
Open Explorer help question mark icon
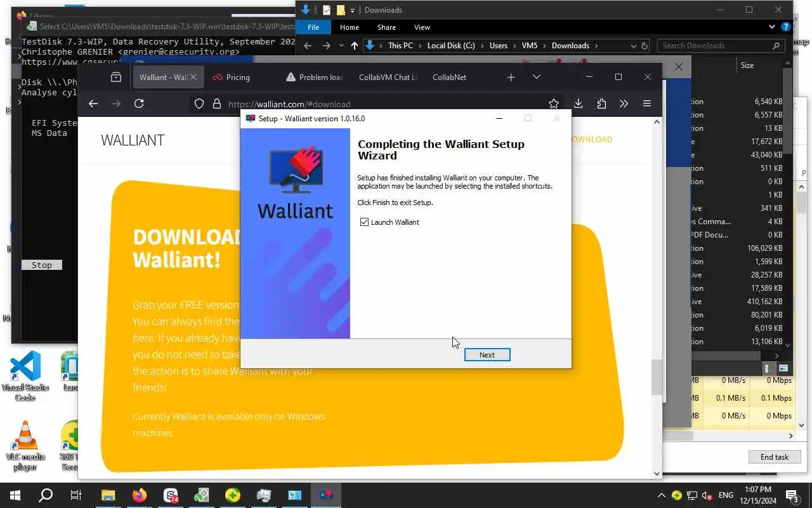point(786,27)
